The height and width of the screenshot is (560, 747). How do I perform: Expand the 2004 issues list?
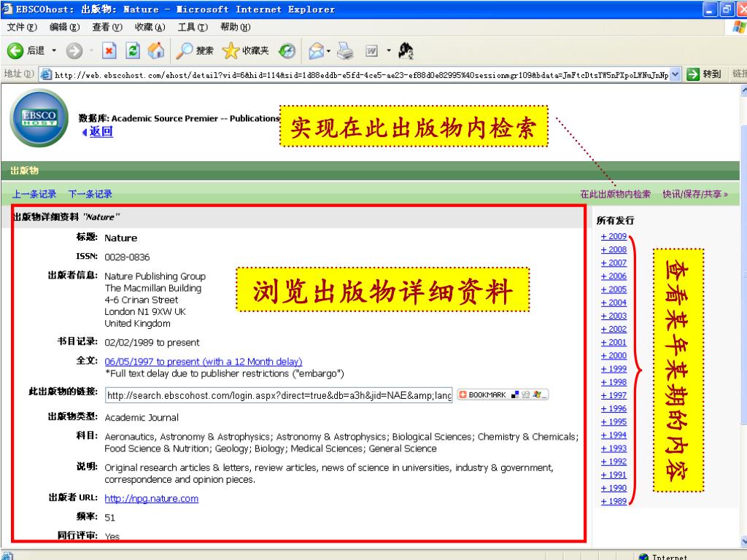pos(614,303)
